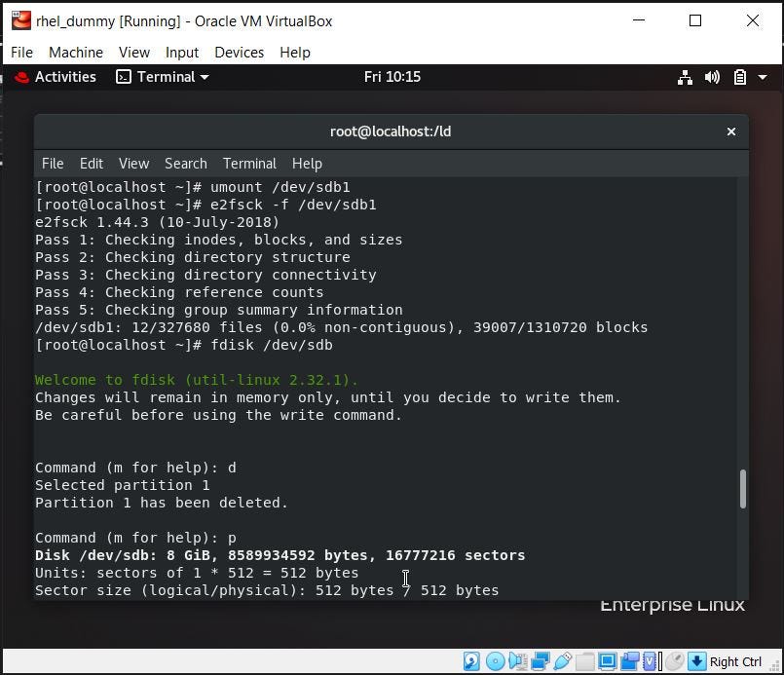Click the Right Ctrl host key label

[x=735, y=661]
